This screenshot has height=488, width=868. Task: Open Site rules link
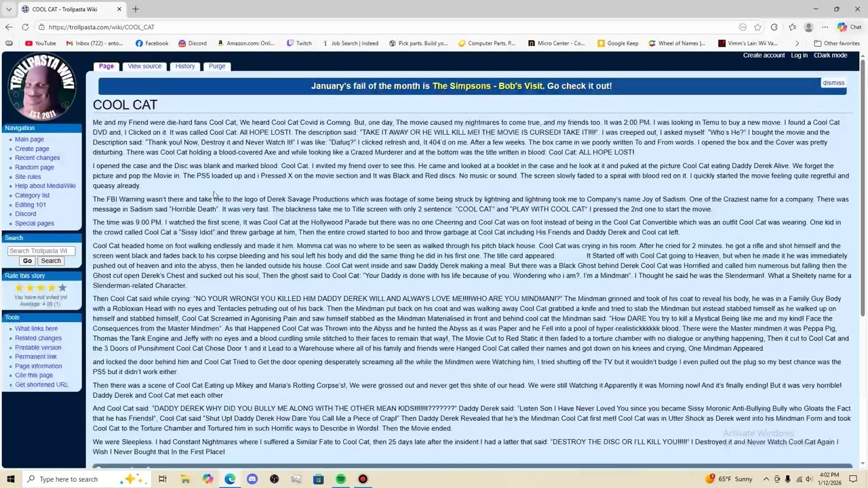point(28,177)
